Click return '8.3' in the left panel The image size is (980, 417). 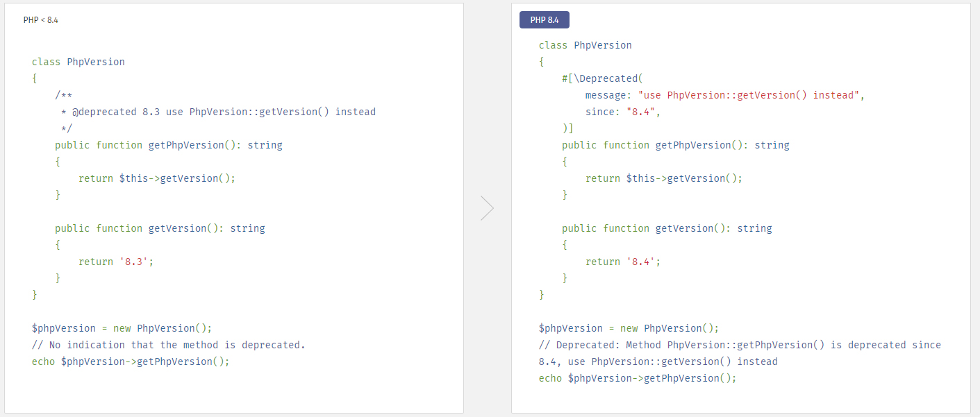116,262
